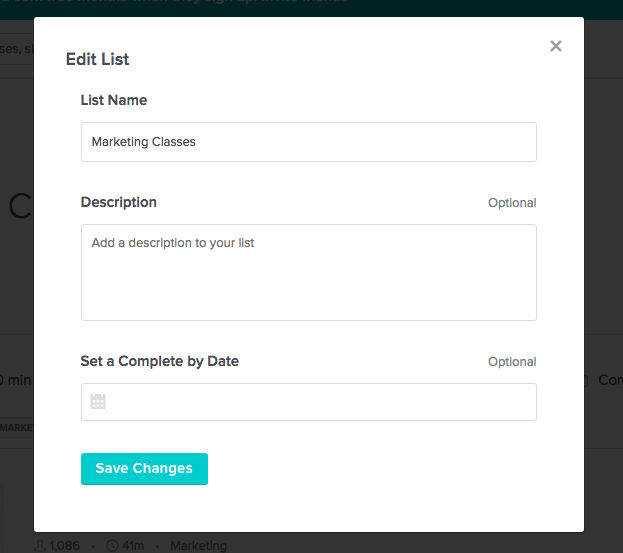Click the Optional text beside Complete by Date
The width and height of the screenshot is (623, 553).
(x=512, y=362)
